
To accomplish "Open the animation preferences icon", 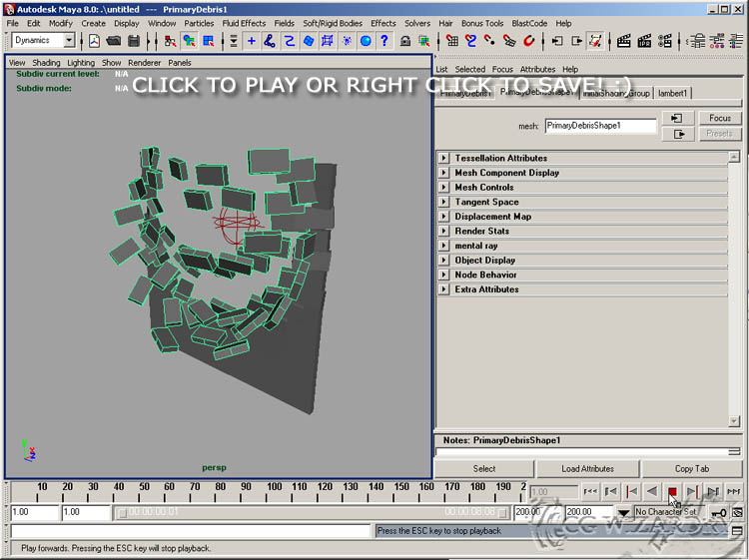I will [737, 512].
